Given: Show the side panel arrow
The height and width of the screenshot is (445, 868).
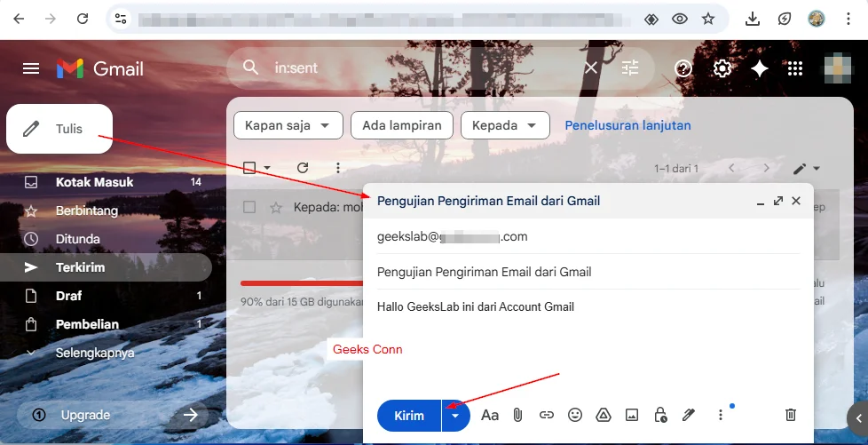Looking at the screenshot, I should (x=858, y=418).
